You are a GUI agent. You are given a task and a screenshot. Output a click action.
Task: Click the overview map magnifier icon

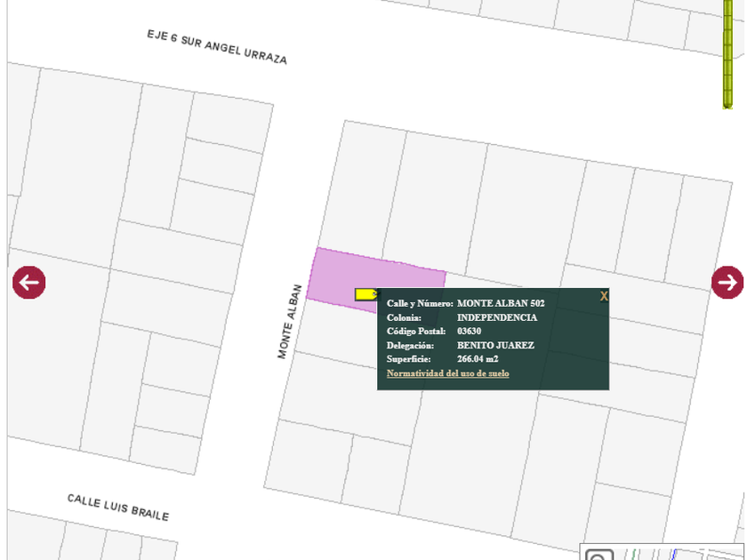(x=599, y=555)
